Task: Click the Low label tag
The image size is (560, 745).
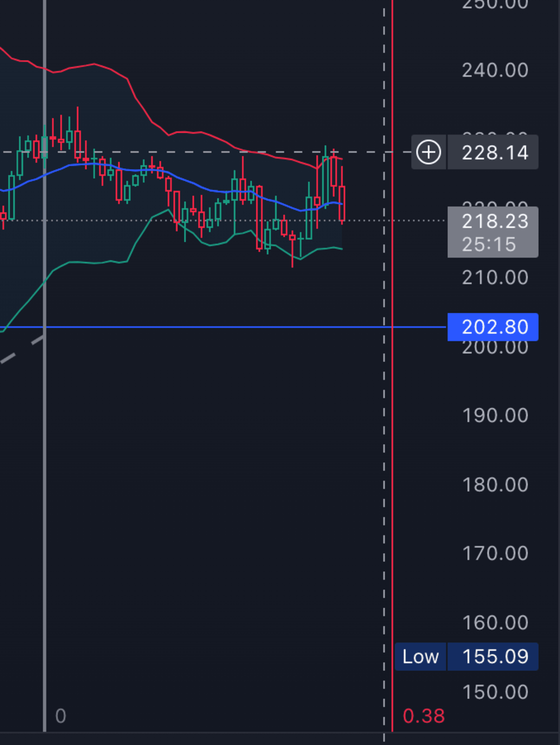Action: point(421,657)
